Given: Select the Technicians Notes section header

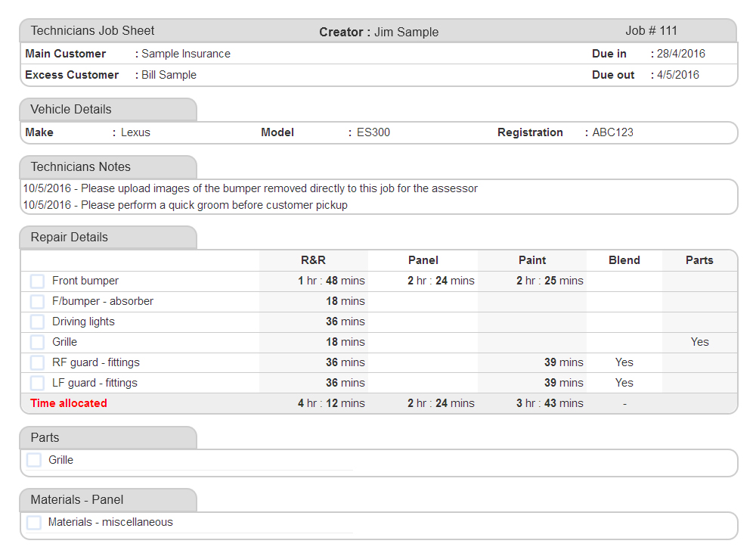Looking at the screenshot, I should click(80, 167).
